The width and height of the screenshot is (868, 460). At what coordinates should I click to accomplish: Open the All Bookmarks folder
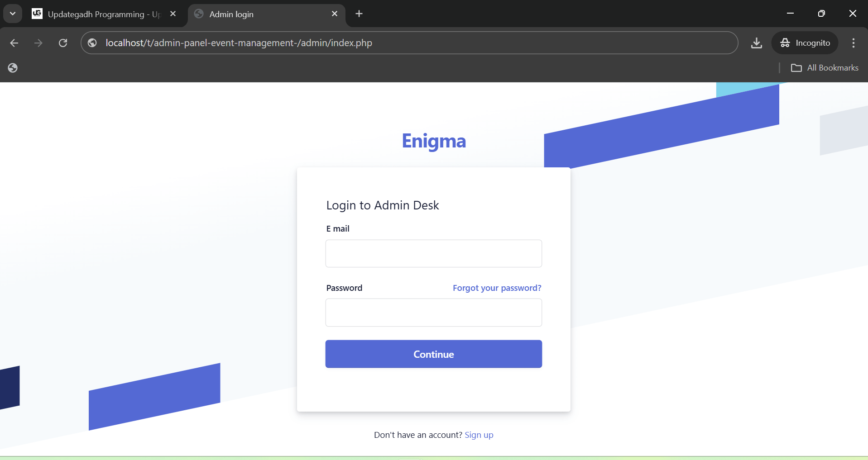tap(825, 68)
